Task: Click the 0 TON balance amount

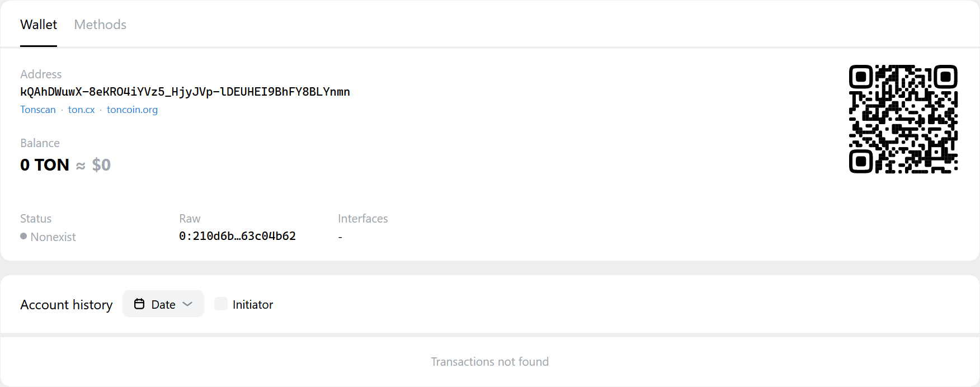Action: point(44,164)
